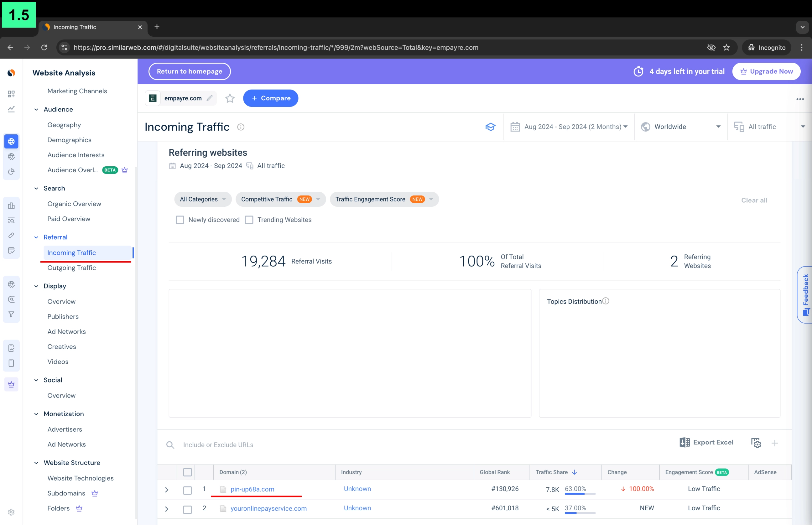The height and width of the screenshot is (525, 812).
Task: Enable the Newly discovered checkbox
Action: [x=180, y=220]
